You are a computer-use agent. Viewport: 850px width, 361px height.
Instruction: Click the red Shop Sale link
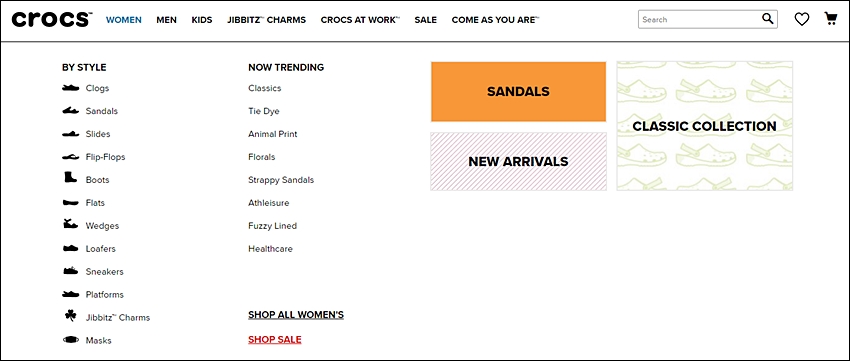point(275,340)
